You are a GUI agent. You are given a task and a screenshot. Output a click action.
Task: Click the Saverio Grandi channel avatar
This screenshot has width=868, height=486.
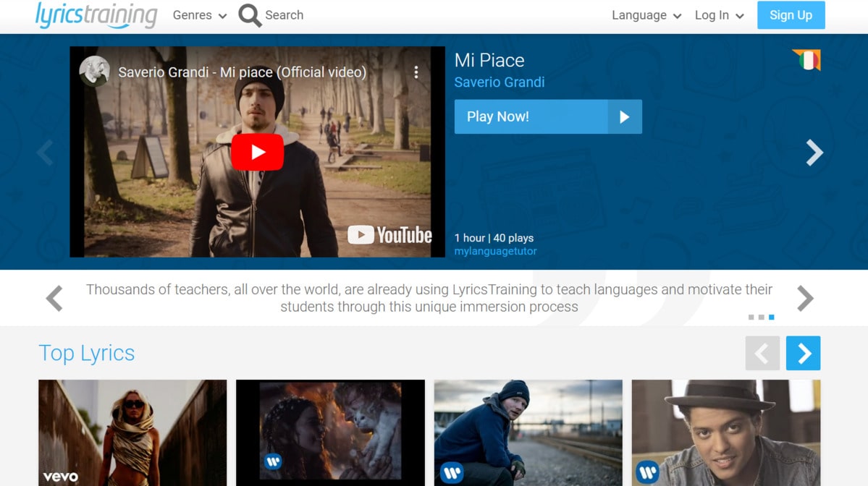coord(94,72)
